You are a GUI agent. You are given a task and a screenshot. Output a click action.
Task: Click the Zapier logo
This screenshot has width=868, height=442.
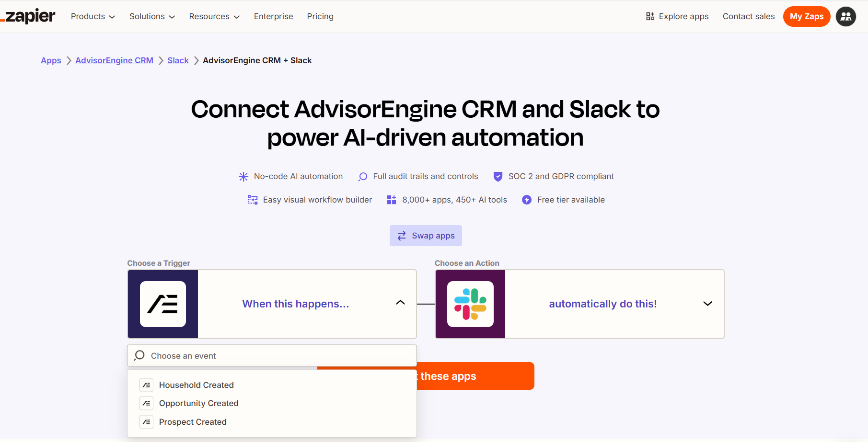28,16
